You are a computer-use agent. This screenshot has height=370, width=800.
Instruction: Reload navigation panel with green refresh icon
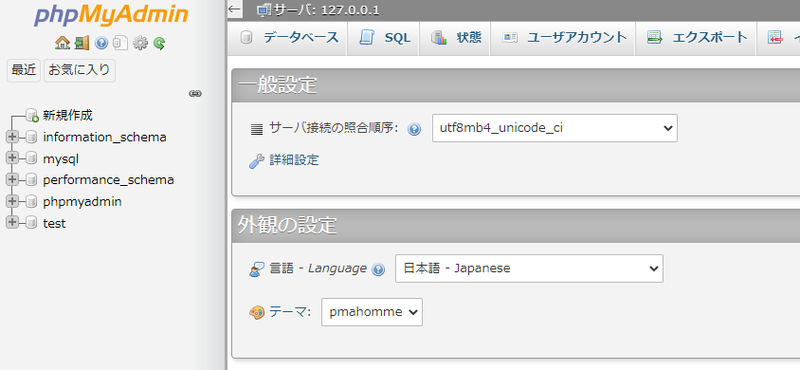click(159, 43)
